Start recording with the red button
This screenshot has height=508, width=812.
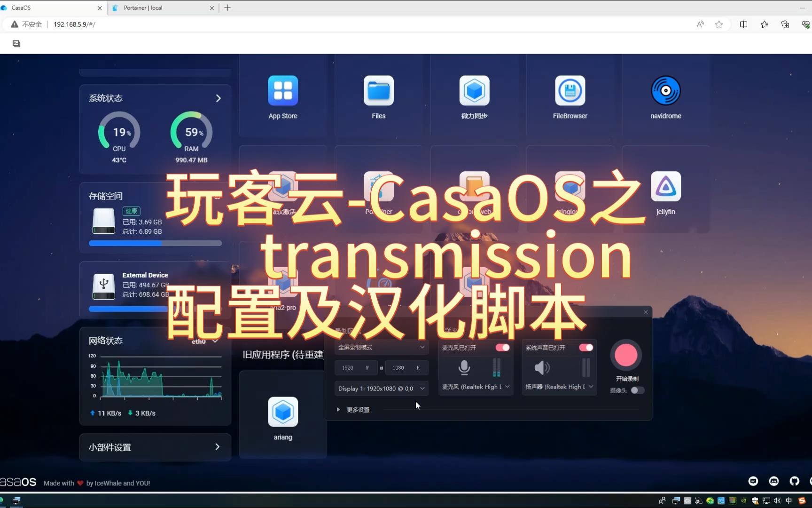[626, 355]
